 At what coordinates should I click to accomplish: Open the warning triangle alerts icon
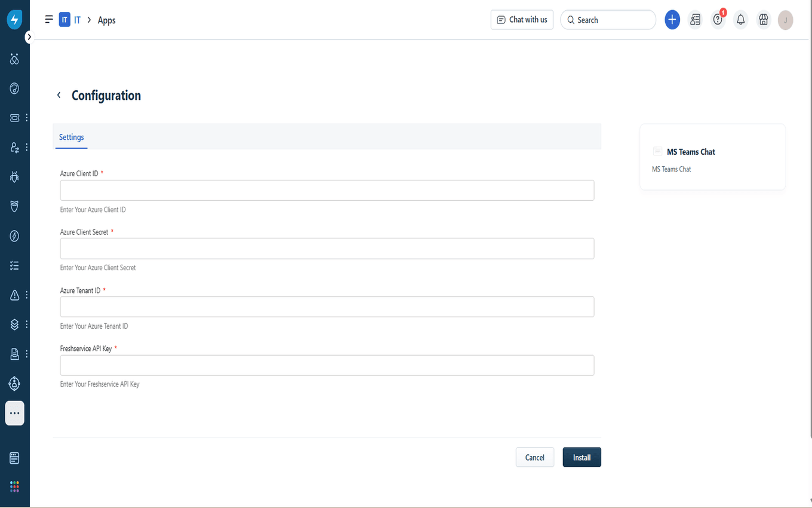(15, 295)
